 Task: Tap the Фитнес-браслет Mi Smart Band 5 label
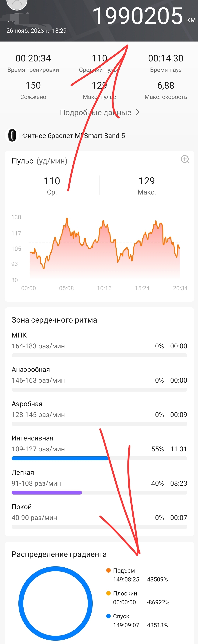tap(74, 135)
